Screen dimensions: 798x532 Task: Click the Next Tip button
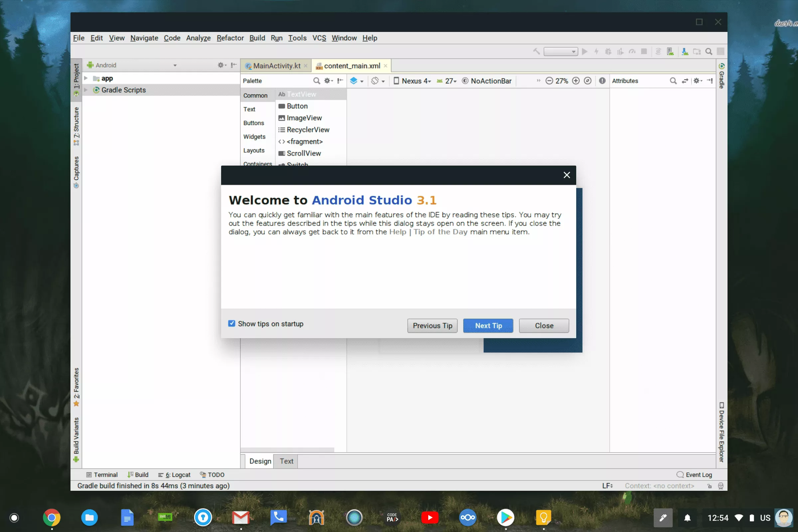coord(488,326)
